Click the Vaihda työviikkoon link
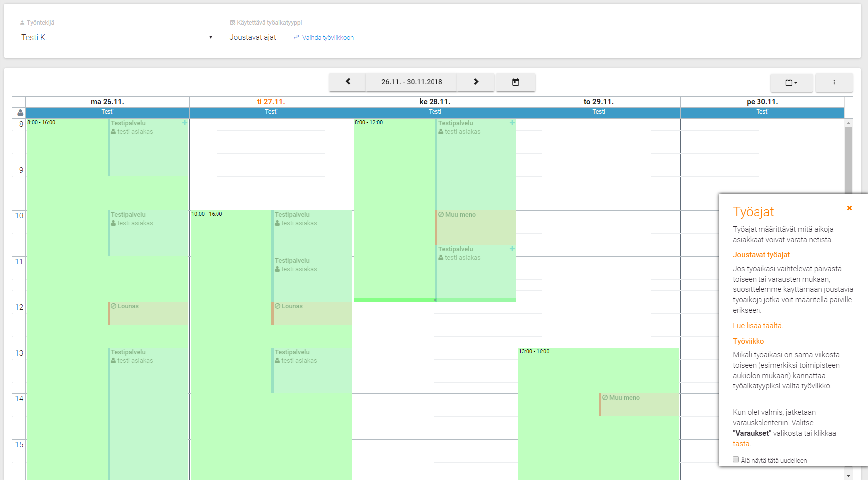The height and width of the screenshot is (480, 868). [x=324, y=38]
